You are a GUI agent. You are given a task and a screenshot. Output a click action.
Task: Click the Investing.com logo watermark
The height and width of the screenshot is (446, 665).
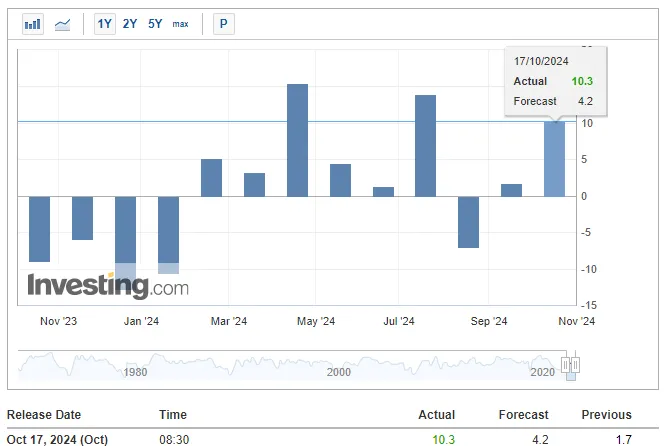107,286
